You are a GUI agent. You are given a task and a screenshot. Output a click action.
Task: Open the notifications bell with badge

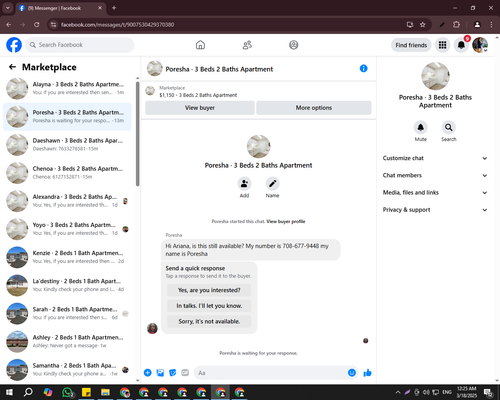click(461, 45)
